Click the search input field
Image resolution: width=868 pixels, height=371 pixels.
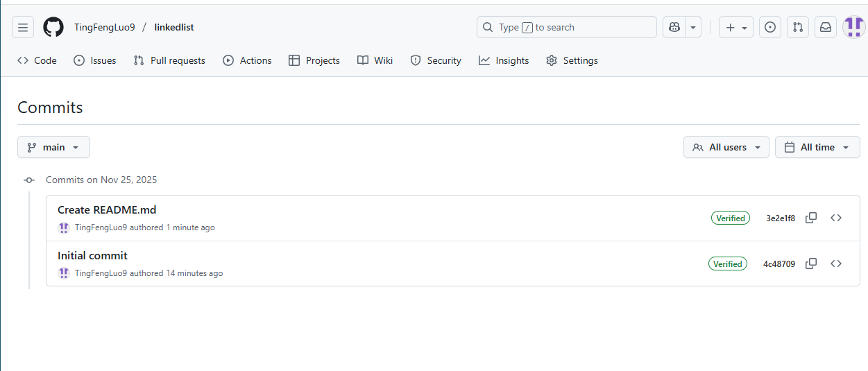tap(566, 28)
